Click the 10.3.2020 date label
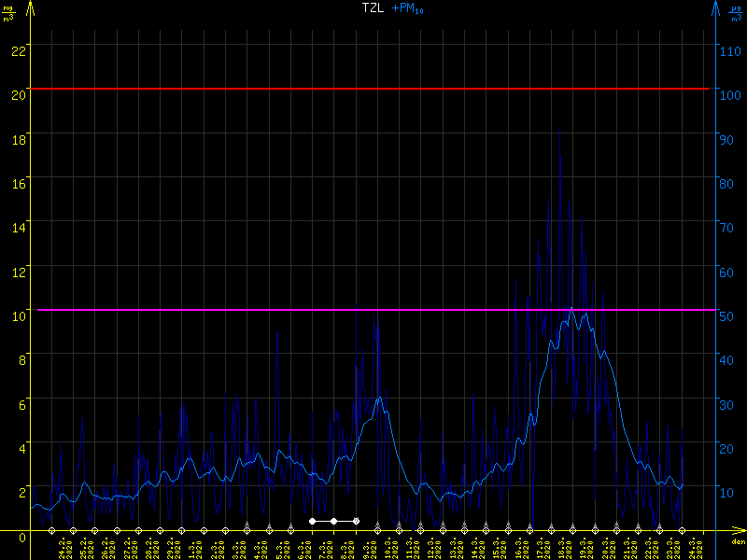Viewport: 747px width, 560px height. (x=388, y=545)
